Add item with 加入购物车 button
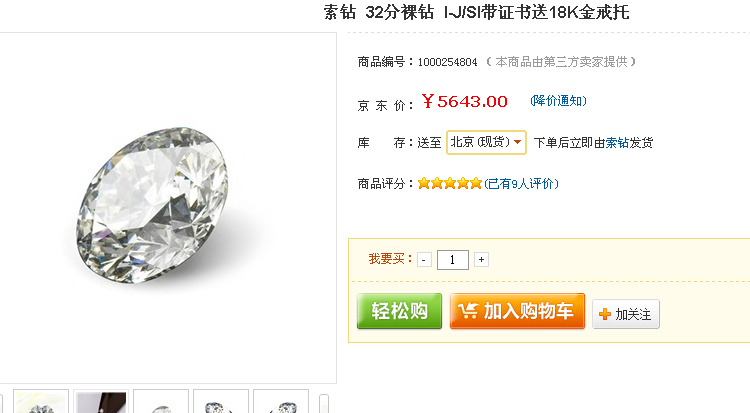 point(517,311)
